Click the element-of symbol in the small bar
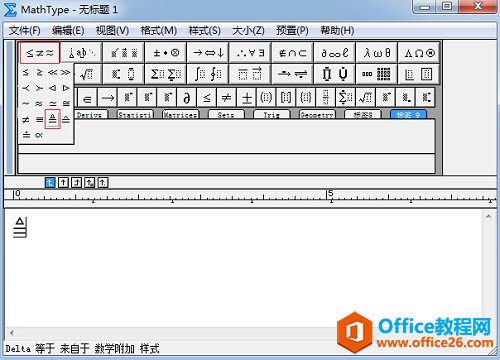 coord(87,98)
